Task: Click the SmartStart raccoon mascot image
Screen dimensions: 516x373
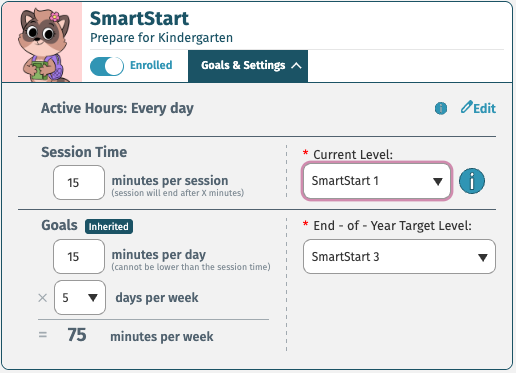Action: tap(42, 42)
